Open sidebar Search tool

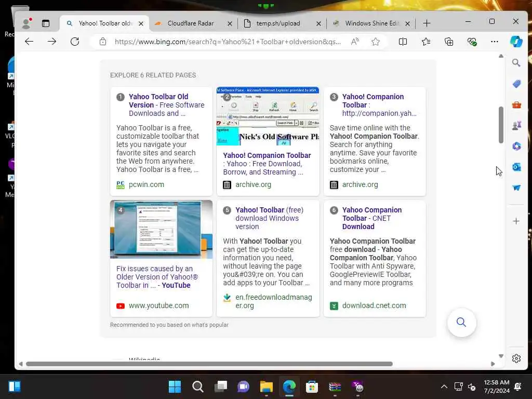516,63
